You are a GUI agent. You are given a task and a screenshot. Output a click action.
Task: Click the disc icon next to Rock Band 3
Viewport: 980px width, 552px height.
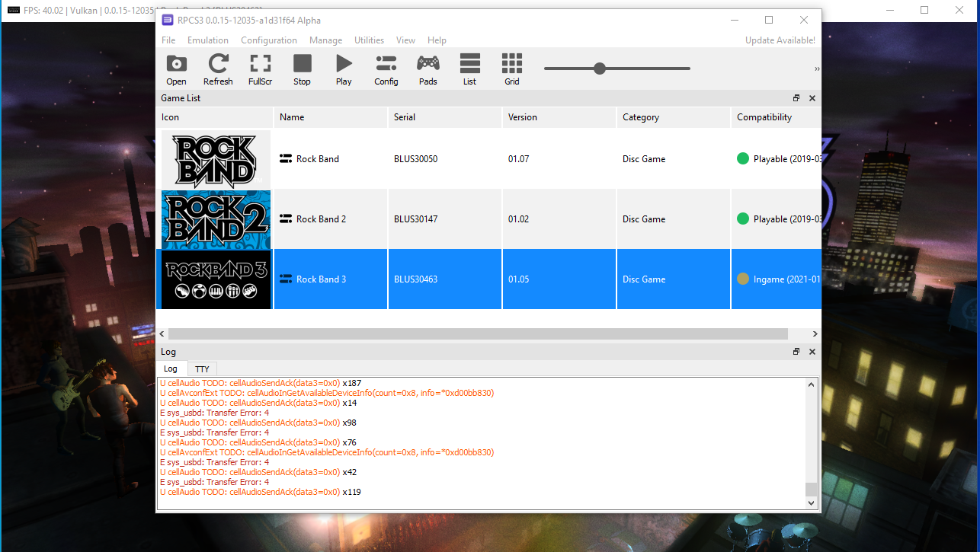click(286, 279)
